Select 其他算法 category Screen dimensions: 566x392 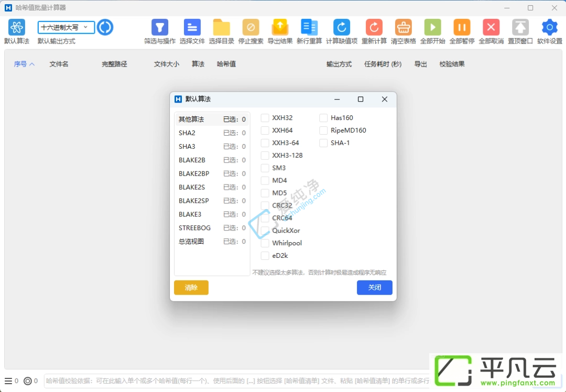click(212, 119)
